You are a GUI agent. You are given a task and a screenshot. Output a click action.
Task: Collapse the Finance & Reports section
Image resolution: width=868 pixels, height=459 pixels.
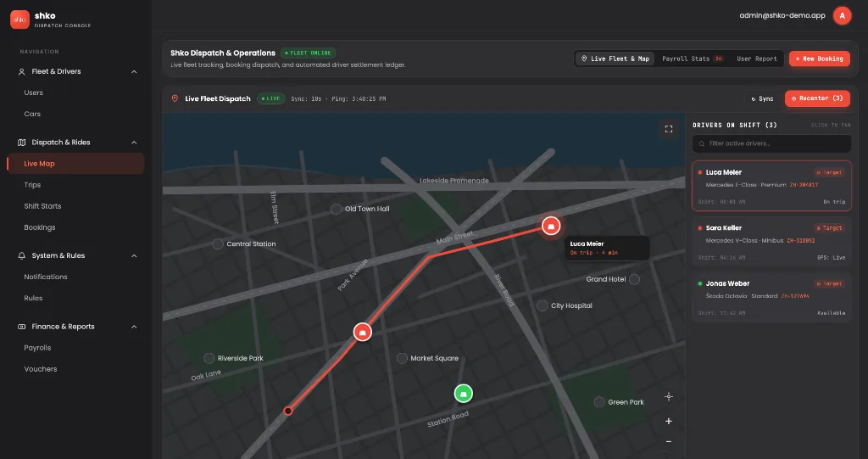134,327
